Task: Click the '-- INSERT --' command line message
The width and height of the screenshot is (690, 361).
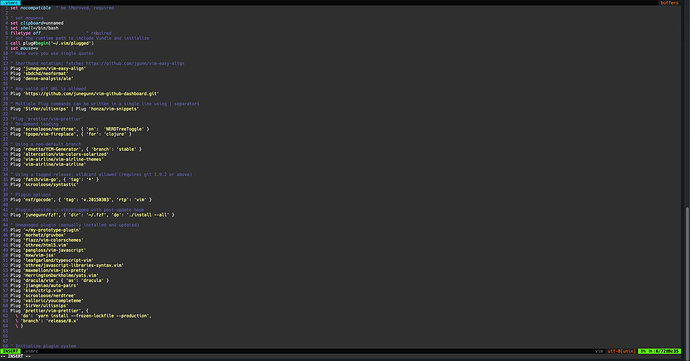Action: point(16,356)
